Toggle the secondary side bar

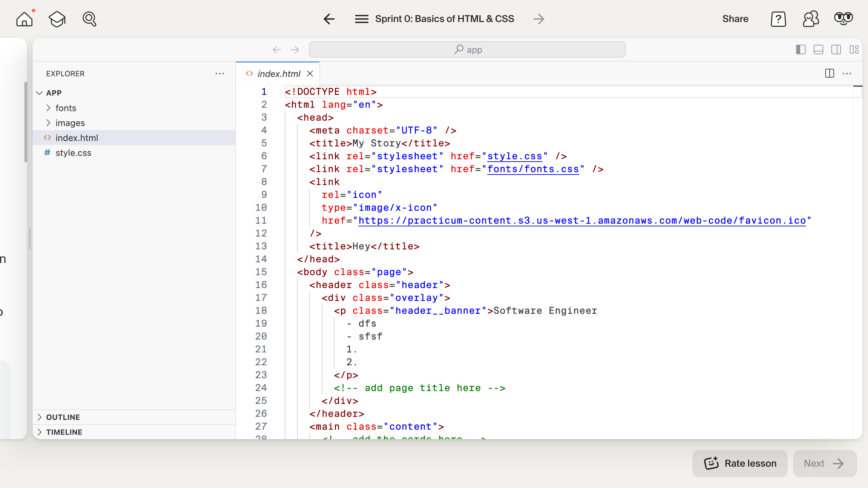click(836, 50)
